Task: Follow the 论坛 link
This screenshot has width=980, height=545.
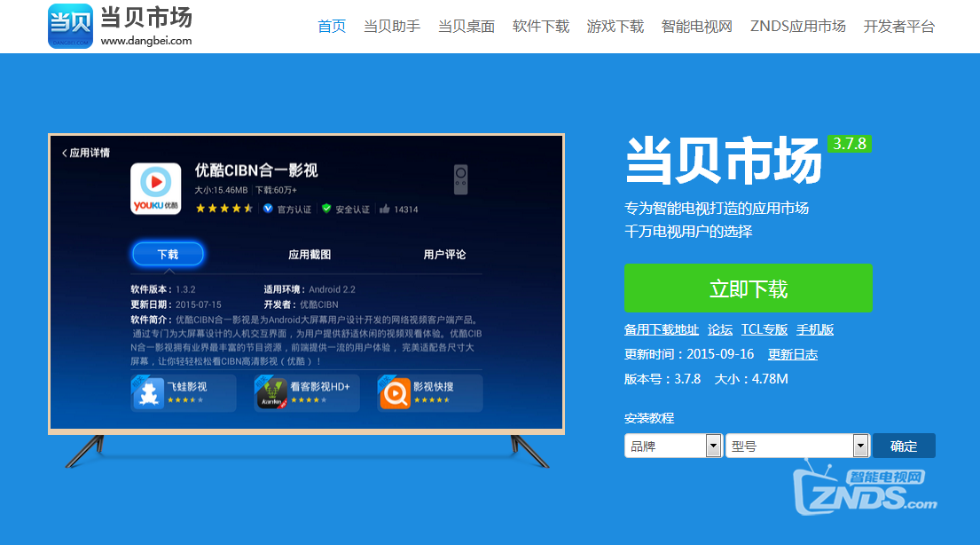Action: pos(720,330)
